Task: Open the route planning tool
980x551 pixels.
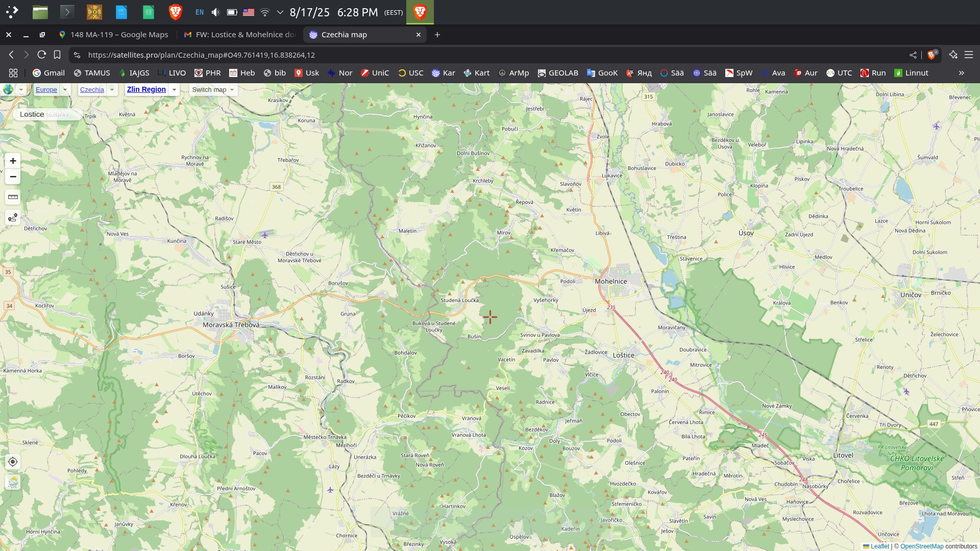Action: 13,218
